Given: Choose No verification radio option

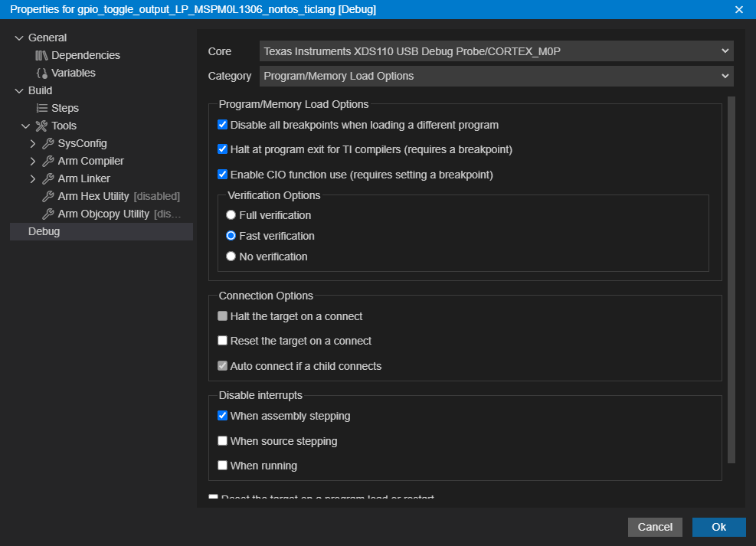Looking at the screenshot, I should pyautogui.click(x=231, y=257).
